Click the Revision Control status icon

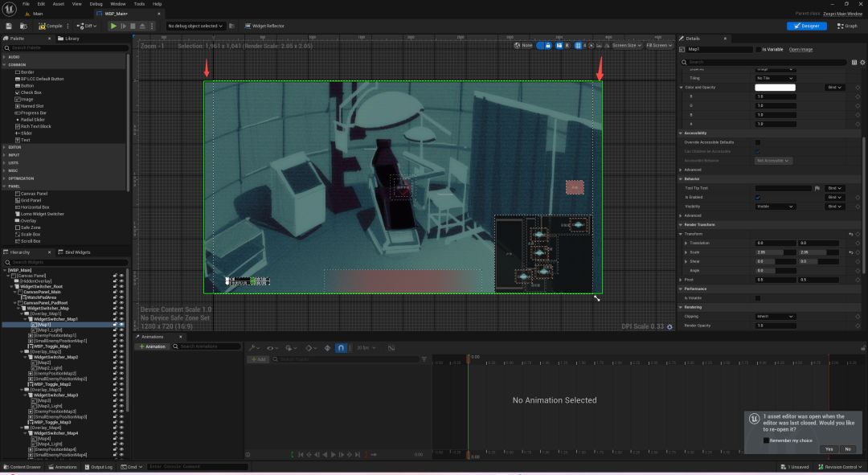[821, 467]
